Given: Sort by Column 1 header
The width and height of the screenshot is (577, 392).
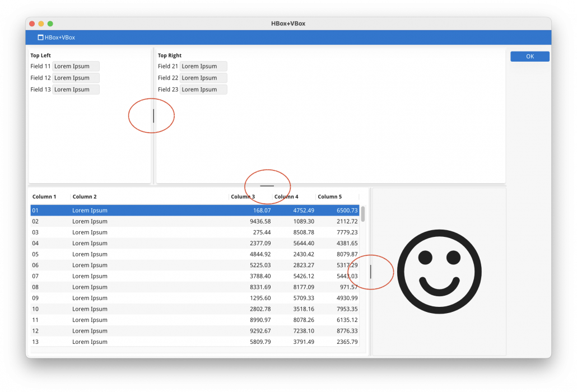Looking at the screenshot, I should pyautogui.click(x=45, y=197).
